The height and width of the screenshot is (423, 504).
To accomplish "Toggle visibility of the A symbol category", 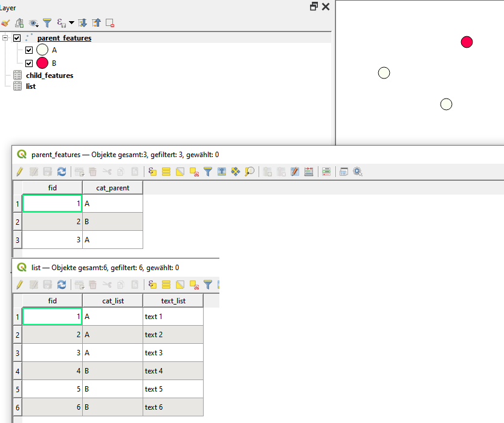I will (28, 50).
